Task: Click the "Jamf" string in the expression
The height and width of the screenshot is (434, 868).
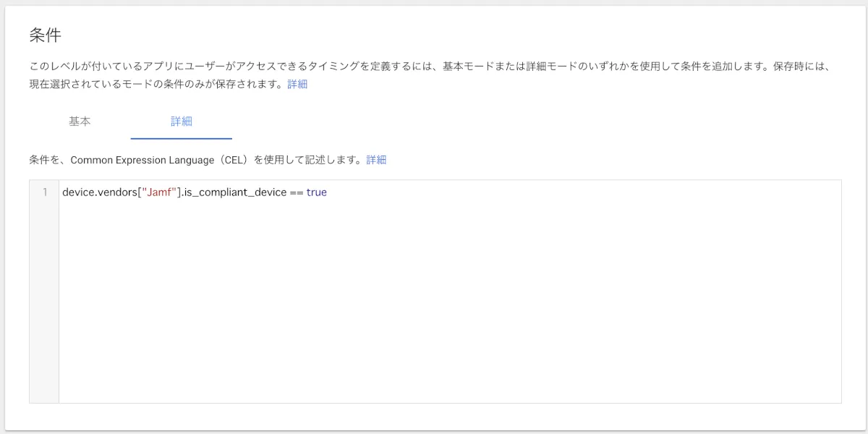Action: point(162,192)
